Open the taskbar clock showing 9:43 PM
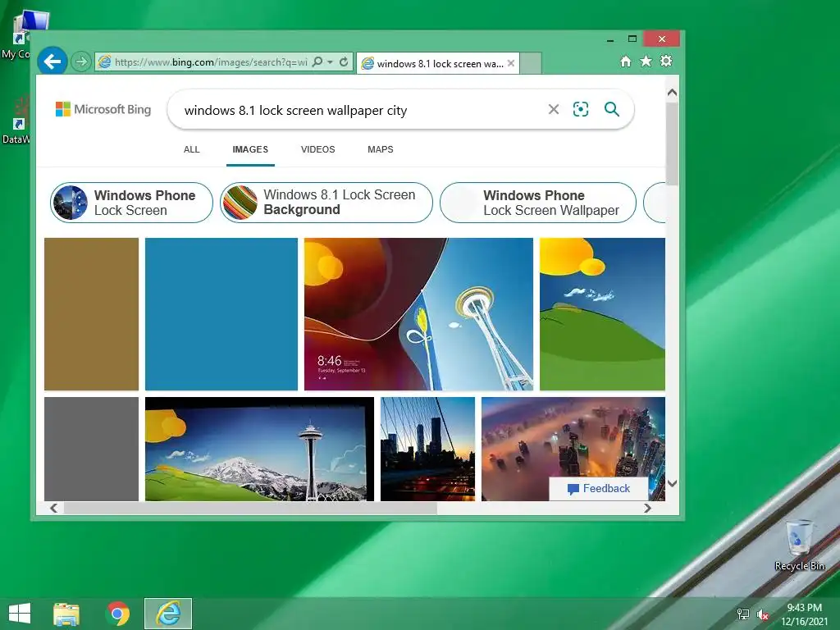 coord(804,614)
